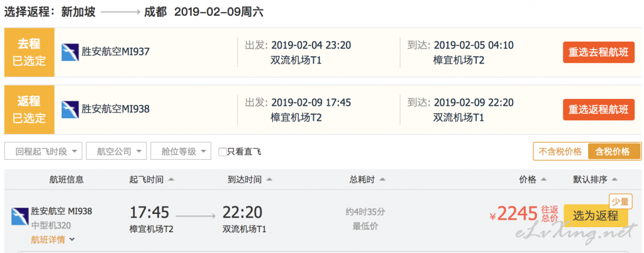
Task: Sort by arrival time arrow
Action: [269, 179]
